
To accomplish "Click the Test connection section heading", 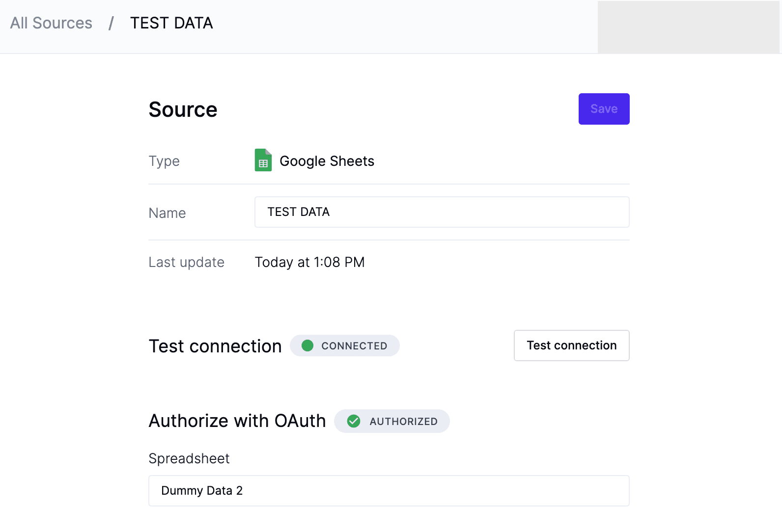I will click(215, 346).
